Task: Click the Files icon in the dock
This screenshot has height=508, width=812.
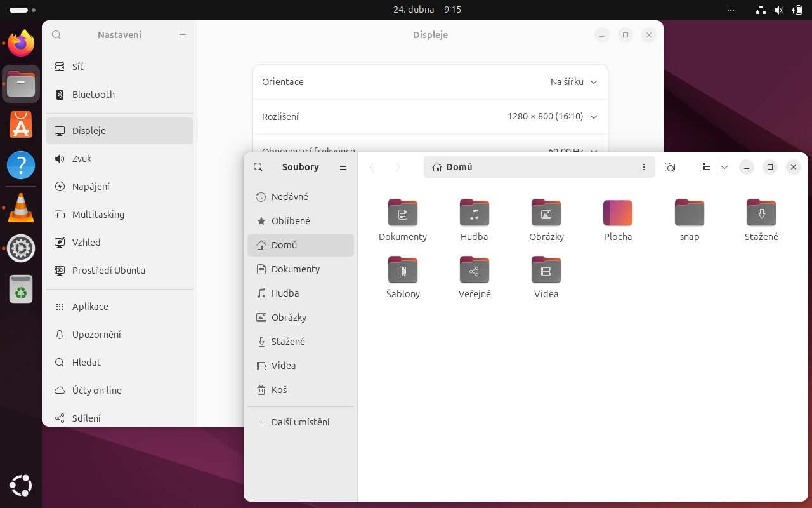Action: click(21, 84)
